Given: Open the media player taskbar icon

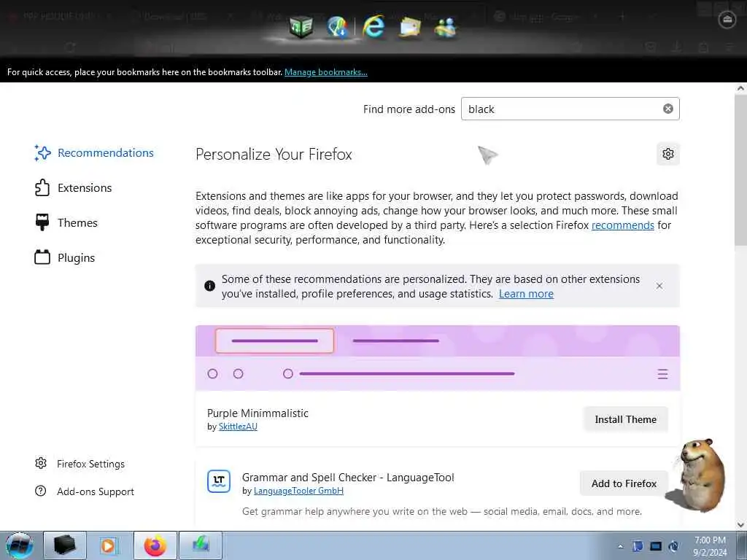Looking at the screenshot, I should (109, 545).
